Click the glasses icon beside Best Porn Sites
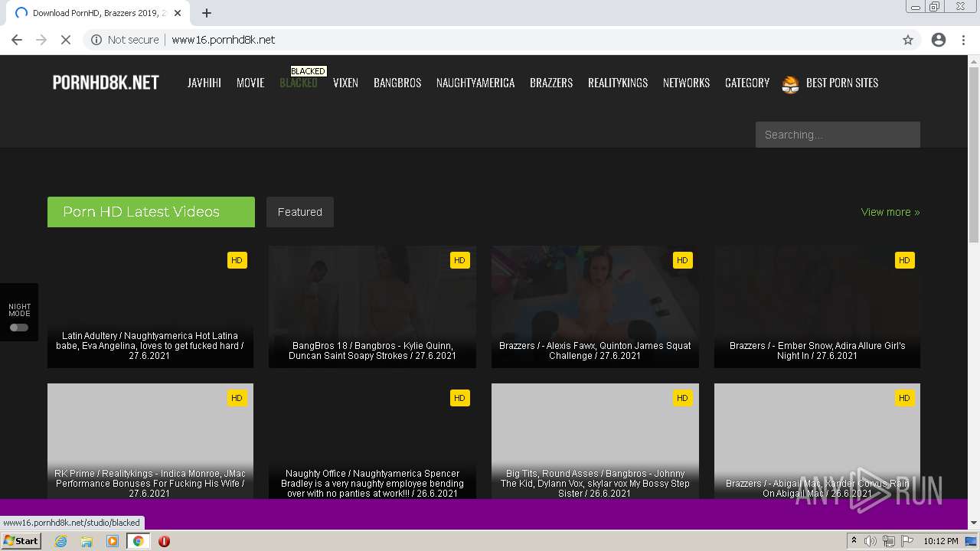The image size is (980, 551). (791, 84)
